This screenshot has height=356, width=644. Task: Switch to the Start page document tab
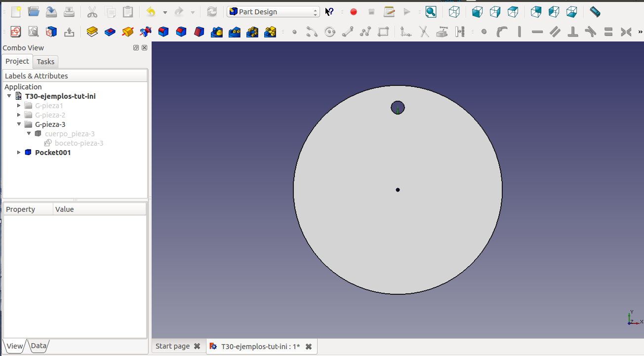tap(172, 346)
